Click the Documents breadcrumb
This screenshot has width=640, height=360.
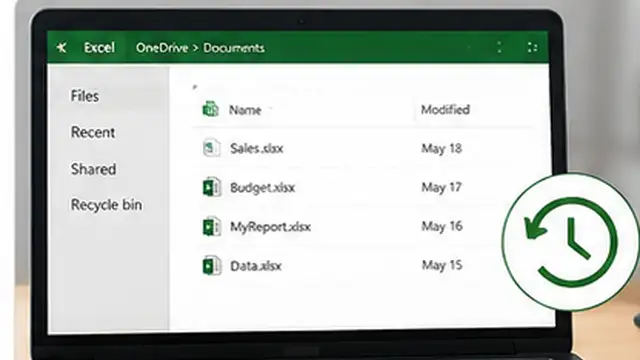coord(234,48)
